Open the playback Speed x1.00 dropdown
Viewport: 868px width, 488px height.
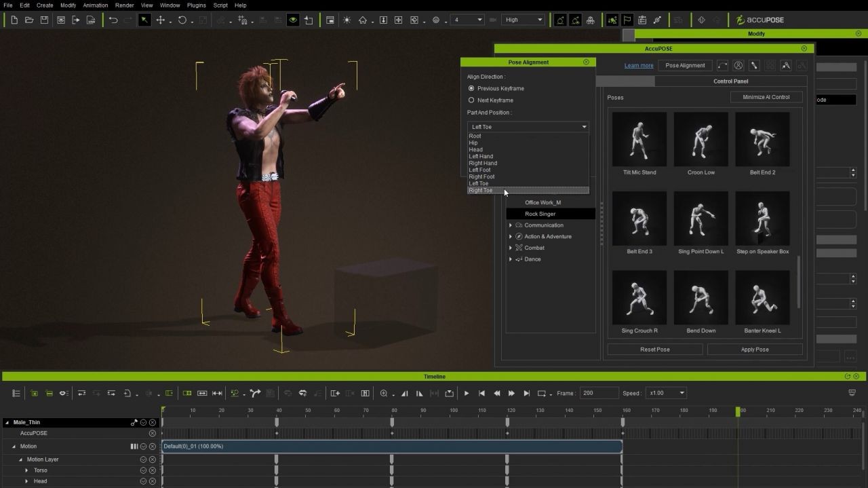pyautogui.click(x=667, y=393)
